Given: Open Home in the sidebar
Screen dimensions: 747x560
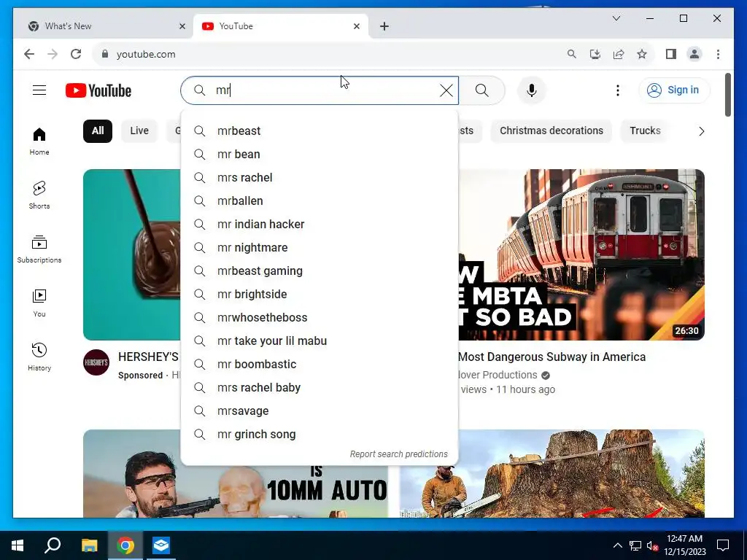Looking at the screenshot, I should click(x=39, y=141).
